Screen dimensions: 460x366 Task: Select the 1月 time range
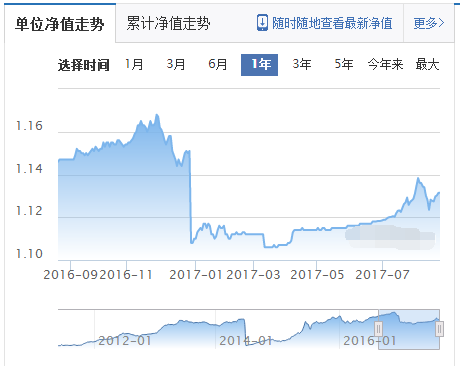pos(134,64)
